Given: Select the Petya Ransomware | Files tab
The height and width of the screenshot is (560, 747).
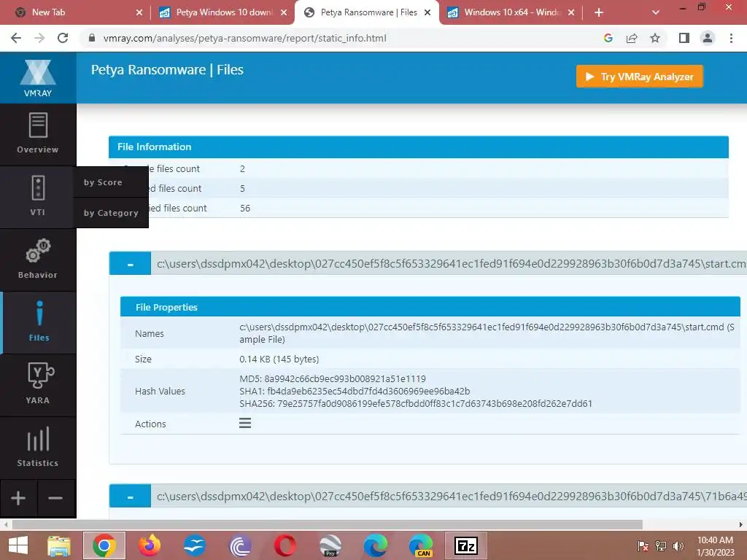Looking at the screenshot, I should click(368, 12).
